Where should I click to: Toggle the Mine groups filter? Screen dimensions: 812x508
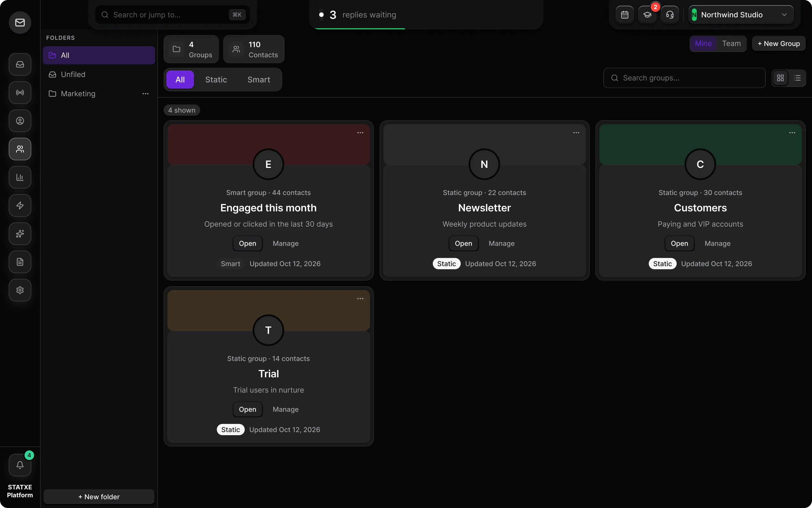tap(703, 44)
